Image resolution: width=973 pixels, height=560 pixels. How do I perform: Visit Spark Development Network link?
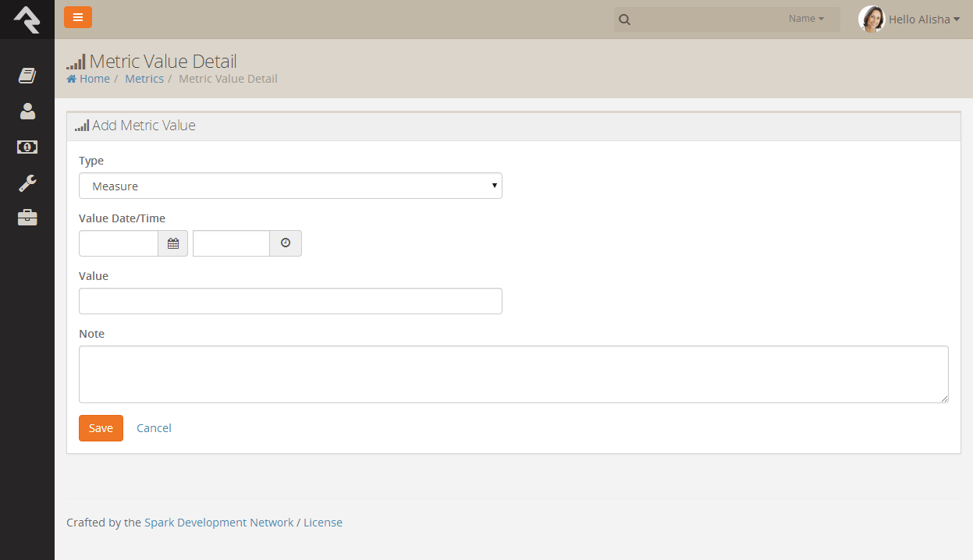tap(219, 523)
